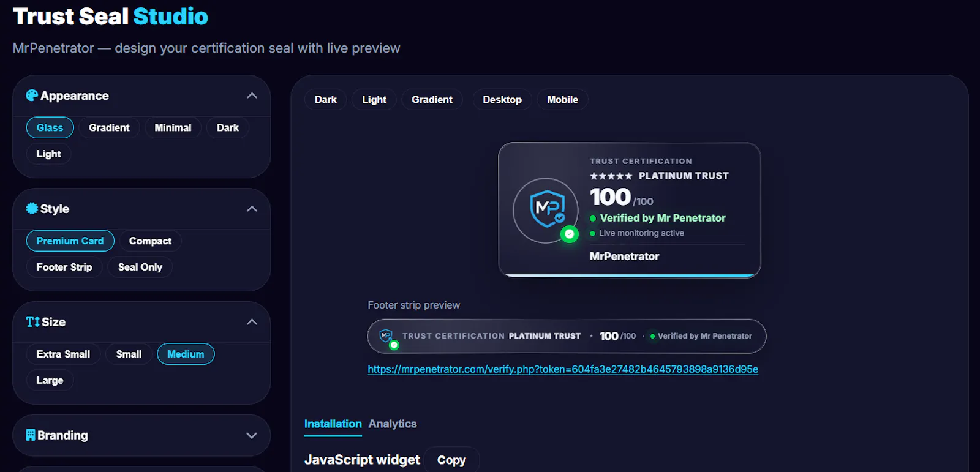Switch preview to Desktop view
This screenshot has height=472, width=980.
point(502,100)
